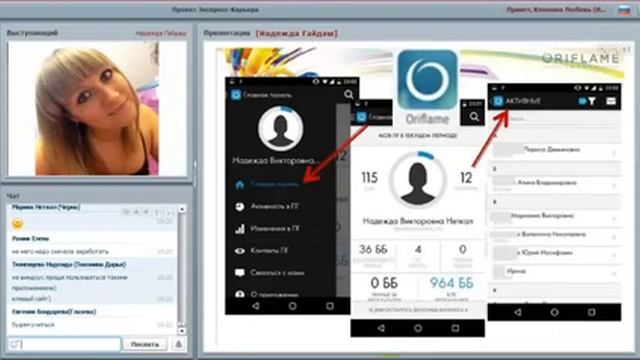Screen dimensions: 640x360
Task: Click the avatar with progress ring on middle phone
Action: tap(418, 180)
